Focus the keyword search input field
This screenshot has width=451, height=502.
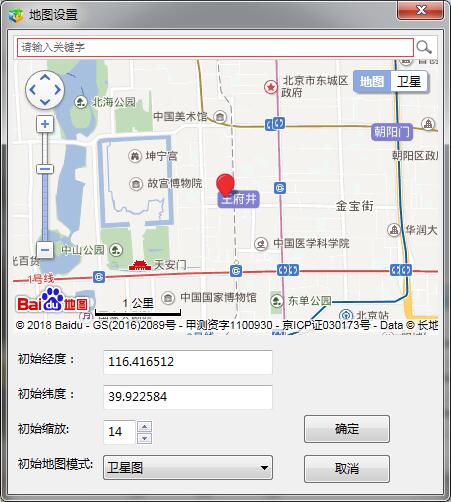tap(215, 47)
